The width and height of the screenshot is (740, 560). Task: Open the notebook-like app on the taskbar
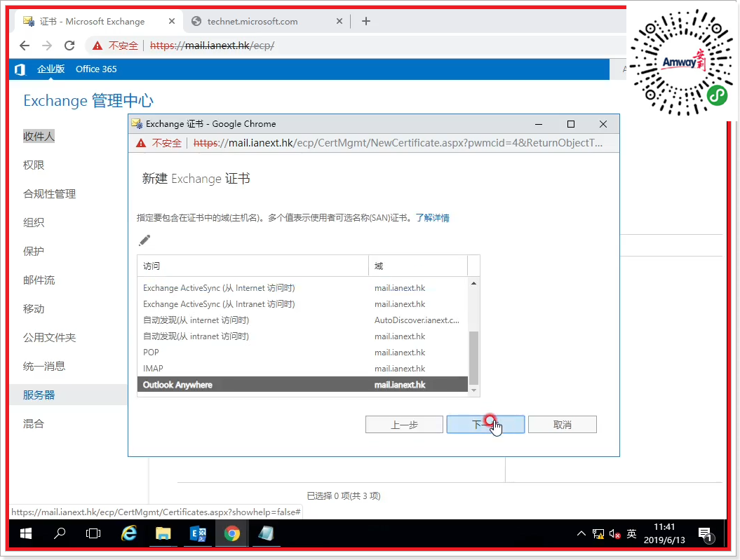click(x=266, y=533)
